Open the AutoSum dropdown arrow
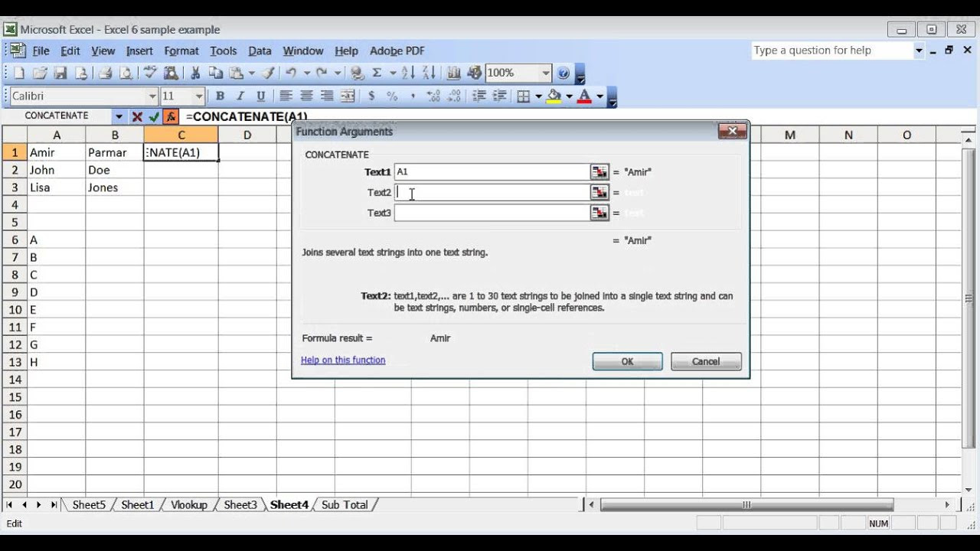 coord(393,73)
